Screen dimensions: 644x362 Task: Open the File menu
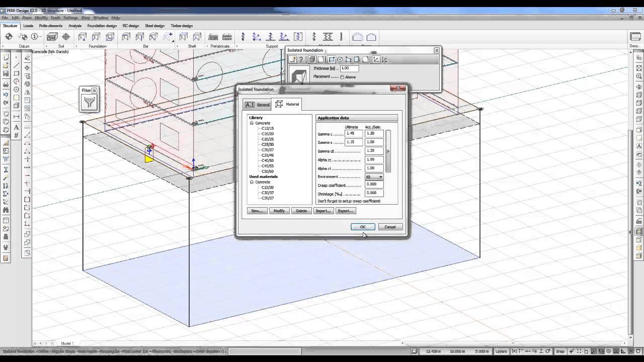(5, 18)
